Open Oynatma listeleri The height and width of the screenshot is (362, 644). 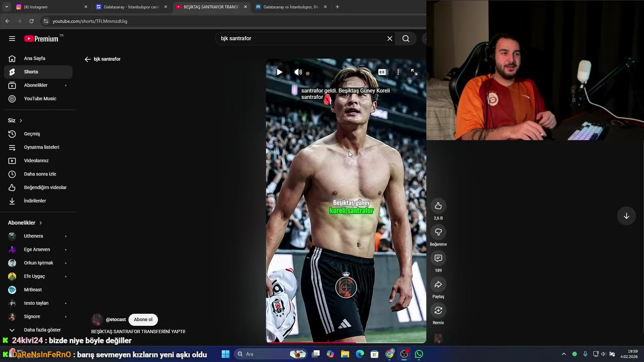pyautogui.click(x=38, y=147)
